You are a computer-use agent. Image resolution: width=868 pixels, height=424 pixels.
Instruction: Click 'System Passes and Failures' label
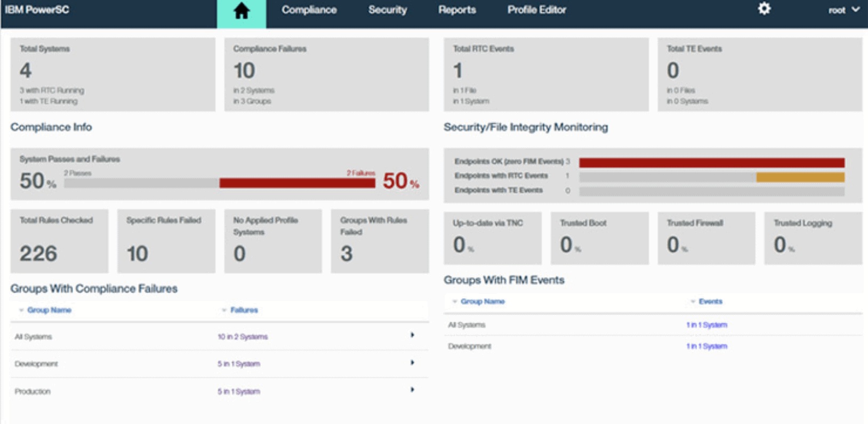[70, 159]
